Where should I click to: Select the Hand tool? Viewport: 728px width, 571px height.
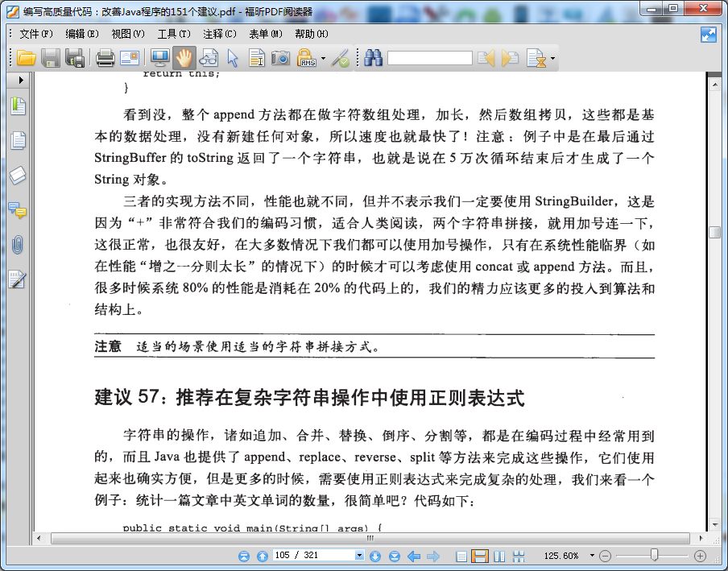tap(184, 59)
